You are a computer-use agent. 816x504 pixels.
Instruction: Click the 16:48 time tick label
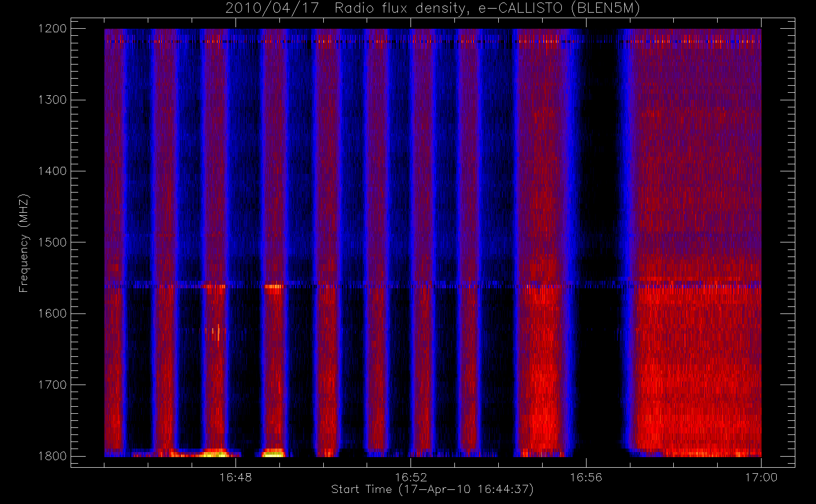[x=236, y=477]
